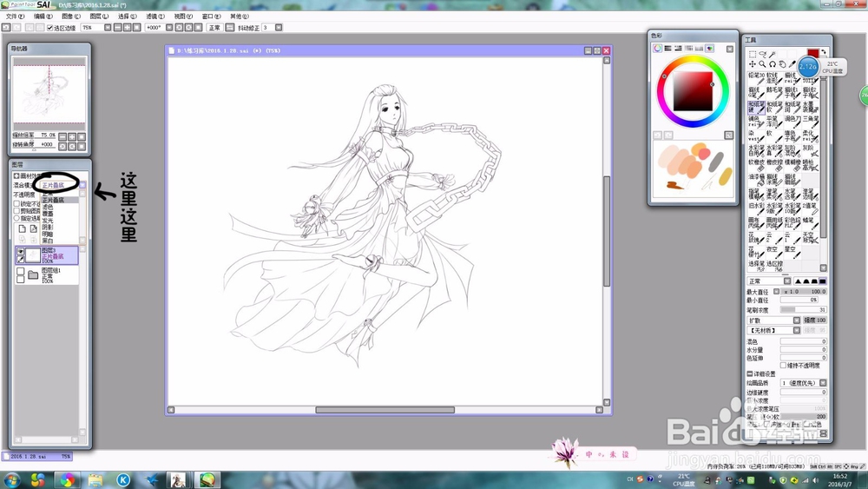Open the 滤镜 Filter menu
Screen dimensions: 868x489
tap(155, 16)
